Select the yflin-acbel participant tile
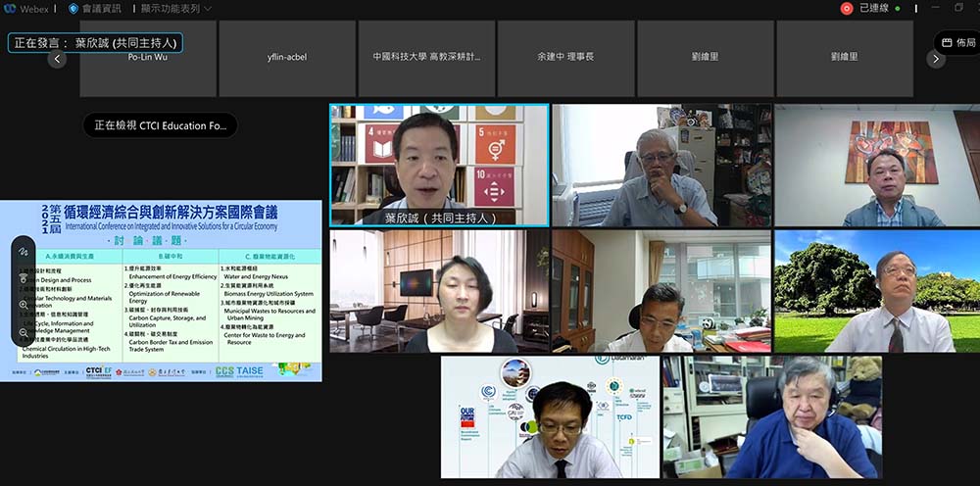This screenshot has width=980, height=486. tap(286, 58)
